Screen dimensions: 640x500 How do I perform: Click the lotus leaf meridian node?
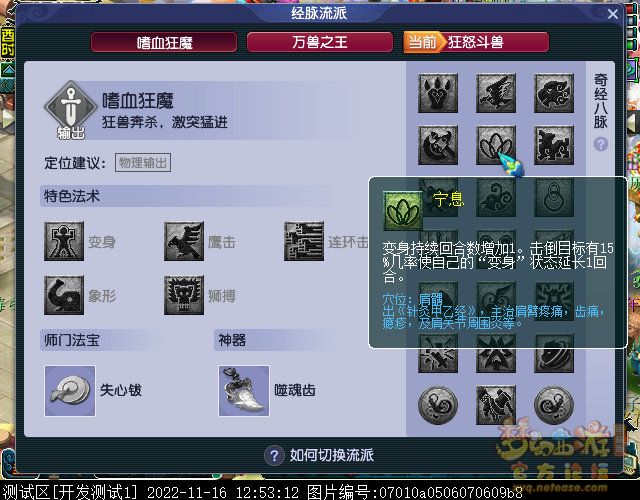click(x=496, y=145)
